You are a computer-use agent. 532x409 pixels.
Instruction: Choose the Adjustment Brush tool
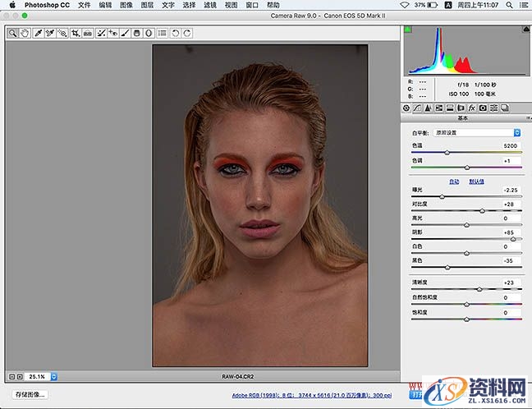pyautogui.click(x=125, y=33)
